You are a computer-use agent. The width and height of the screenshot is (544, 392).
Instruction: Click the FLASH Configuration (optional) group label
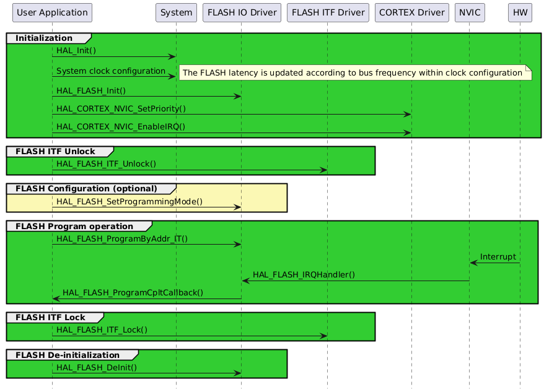tap(86, 189)
